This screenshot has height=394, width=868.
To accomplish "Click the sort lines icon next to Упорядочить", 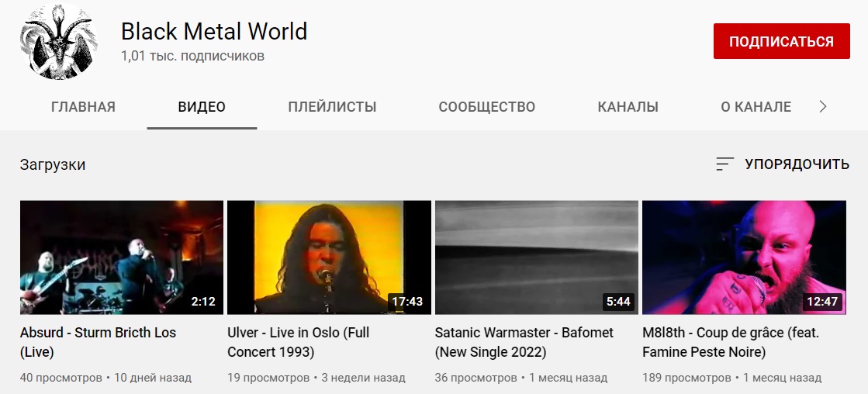I will pos(724,164).
